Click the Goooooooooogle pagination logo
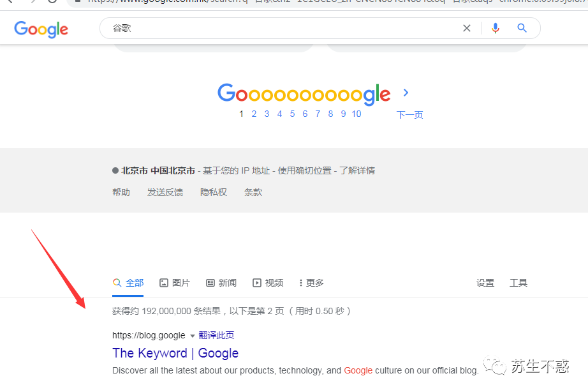Image resolution: width=588 pixels, height=392 pixels. [x=304, y=94]
